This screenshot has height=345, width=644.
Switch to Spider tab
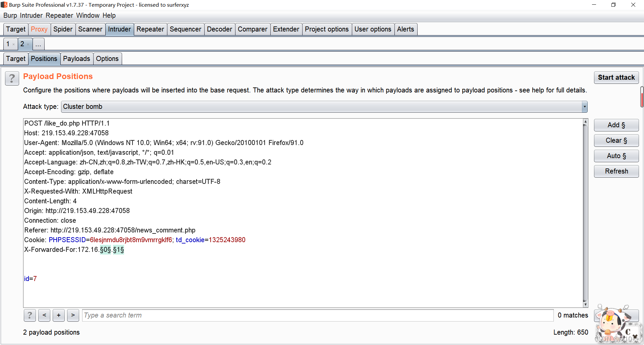pos(63,29)
